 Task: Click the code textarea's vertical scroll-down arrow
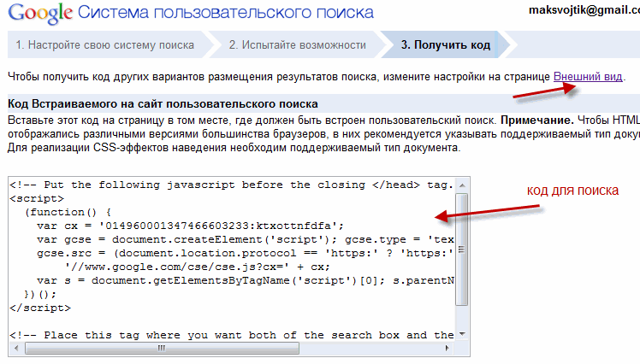[x=462, y=334]
